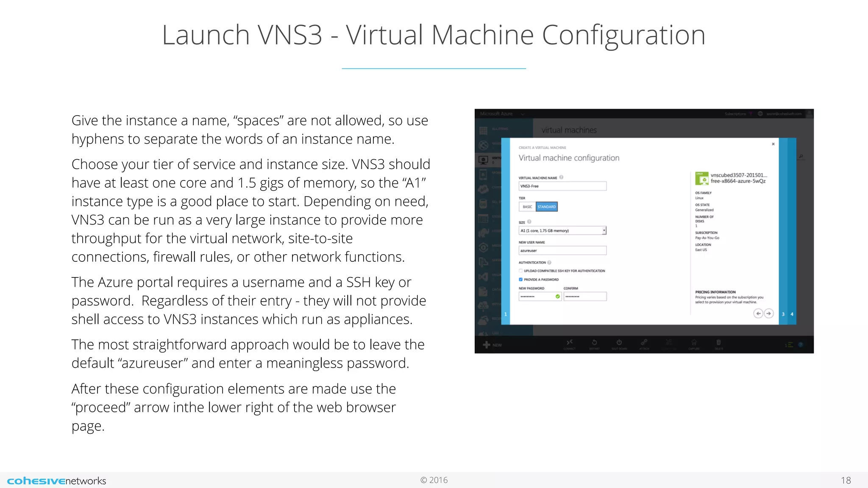Jump to wizard step 3 strip
This screenshot has width=868, height=488.
(x=783, y=231)
